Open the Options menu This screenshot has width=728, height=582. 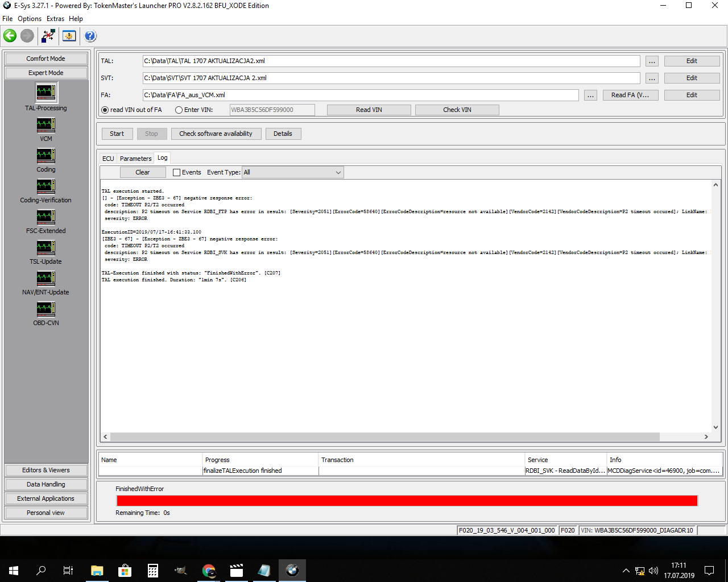click(x=30, y=19)
